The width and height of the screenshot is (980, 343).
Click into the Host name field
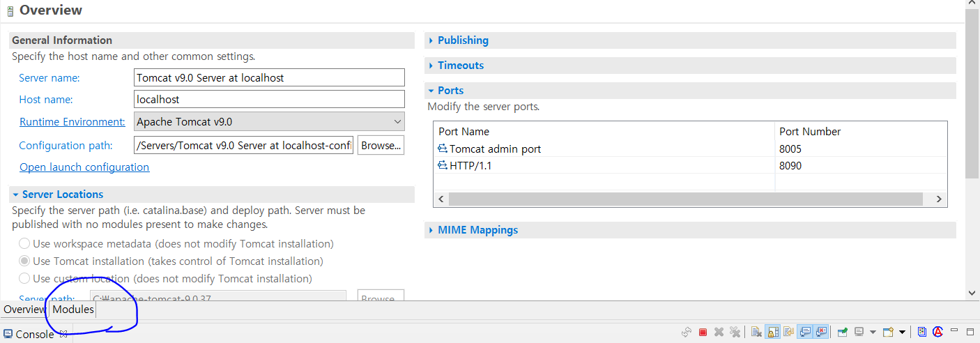[269, 100]
